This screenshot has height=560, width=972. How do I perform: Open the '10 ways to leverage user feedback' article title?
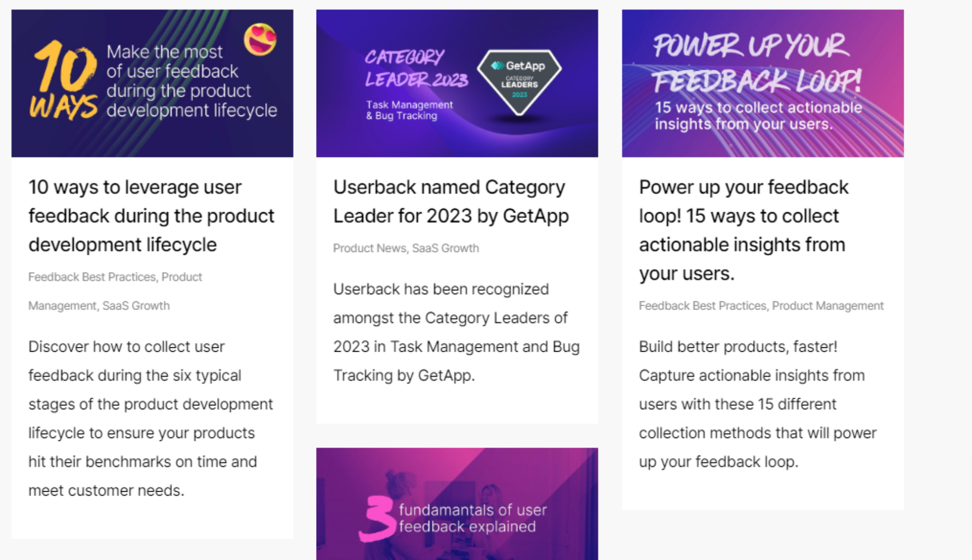151,216
